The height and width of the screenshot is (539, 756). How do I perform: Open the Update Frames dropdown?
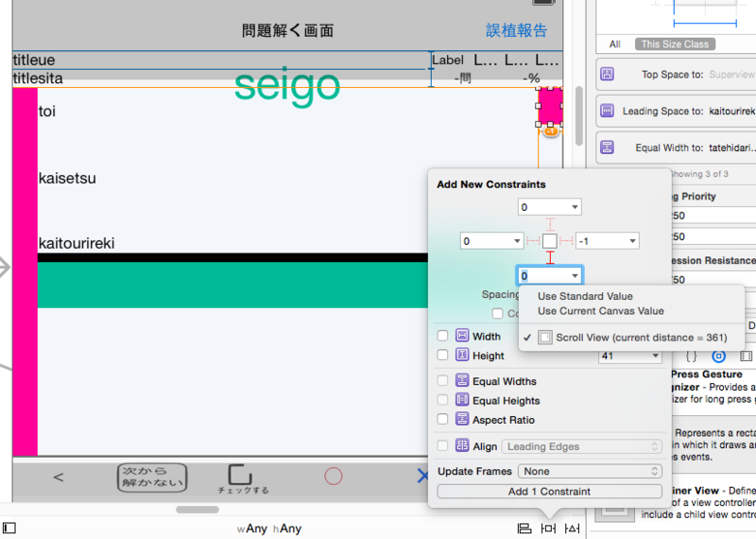[x=590, y=471]
